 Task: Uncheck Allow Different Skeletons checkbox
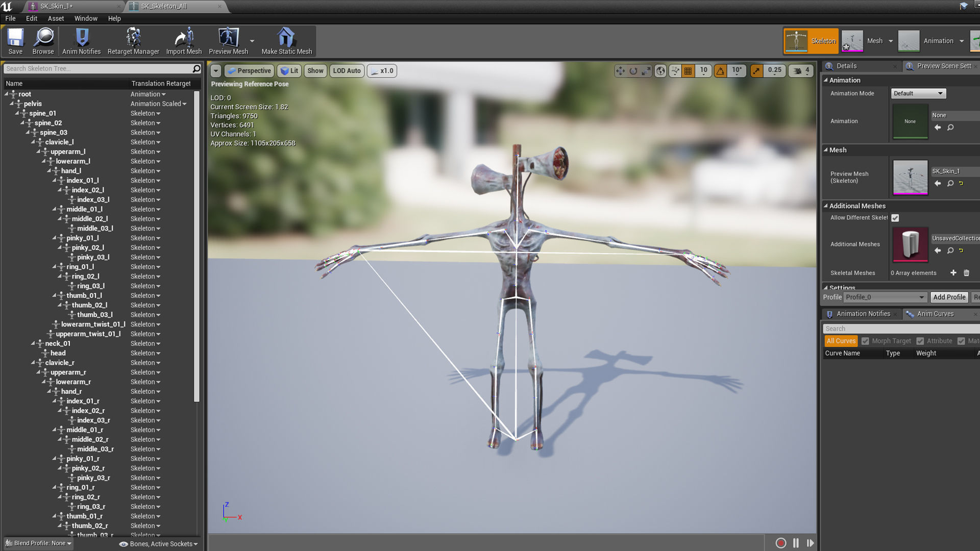[x=895, y=218]
